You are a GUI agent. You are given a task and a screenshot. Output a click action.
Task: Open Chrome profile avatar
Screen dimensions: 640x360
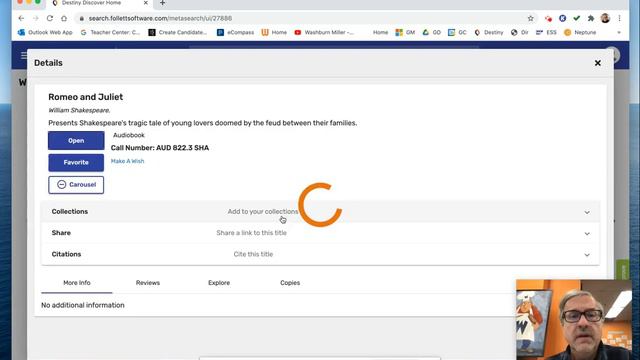tap(605, 18)
